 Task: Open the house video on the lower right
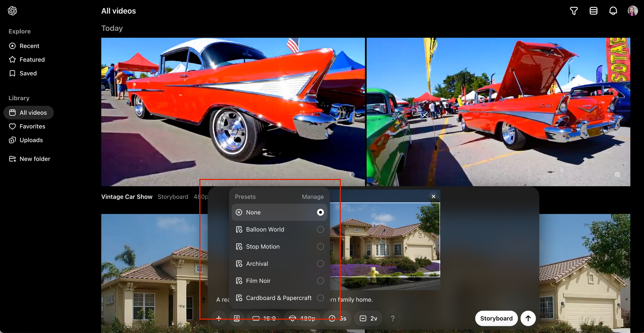click(x=585, y=273)
